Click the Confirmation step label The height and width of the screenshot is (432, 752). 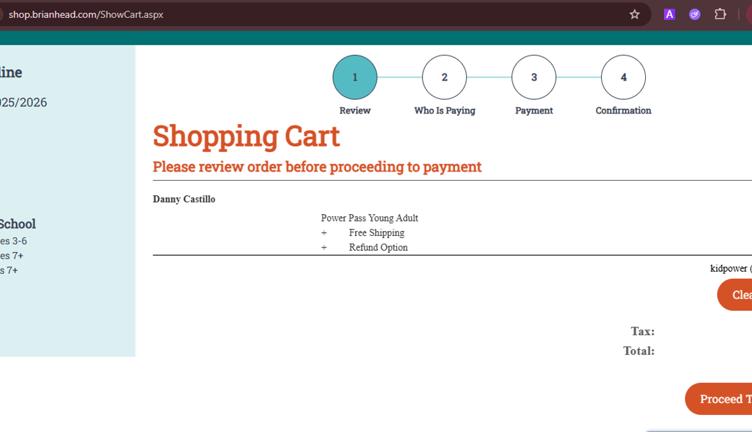[623, 110]
